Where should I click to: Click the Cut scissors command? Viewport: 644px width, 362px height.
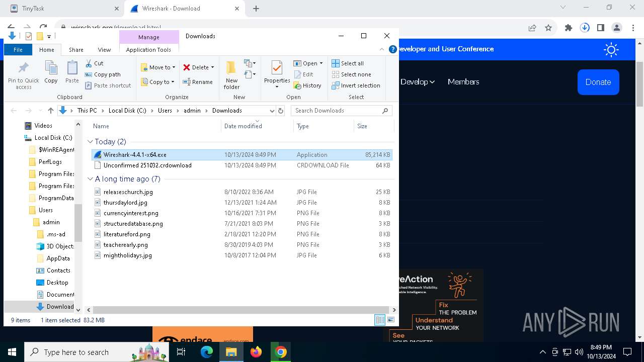(x=94, y=63)
